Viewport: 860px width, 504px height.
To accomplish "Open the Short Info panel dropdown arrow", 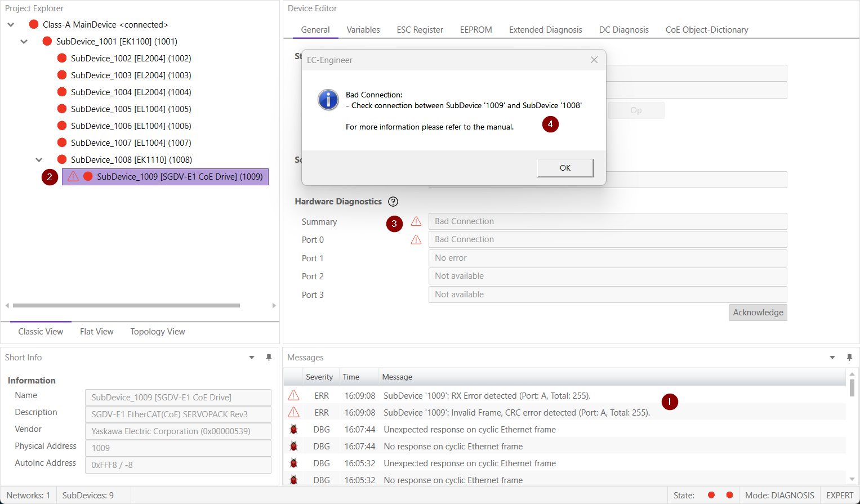I will click(252, 358).
